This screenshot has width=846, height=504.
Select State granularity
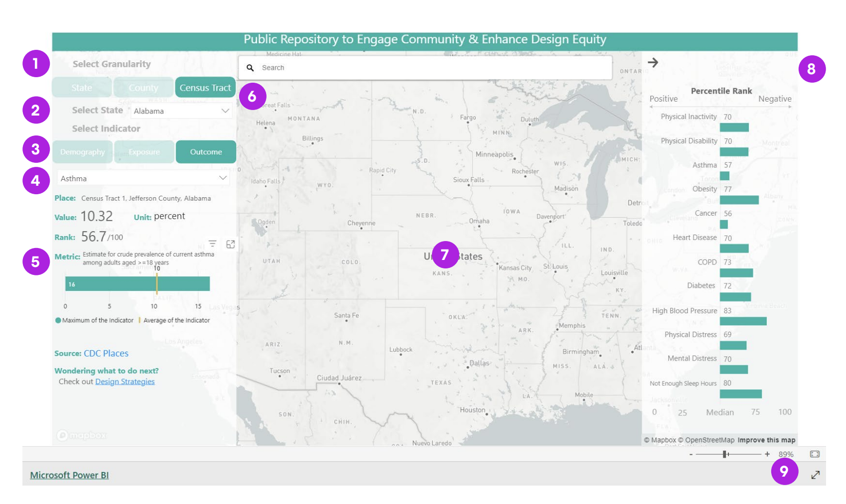pos(82,88)
